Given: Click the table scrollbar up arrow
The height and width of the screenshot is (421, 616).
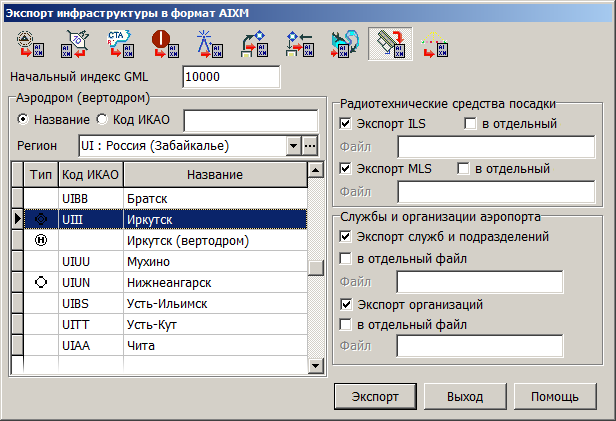Looking at the screenshot, I should [x=315, y=170].
